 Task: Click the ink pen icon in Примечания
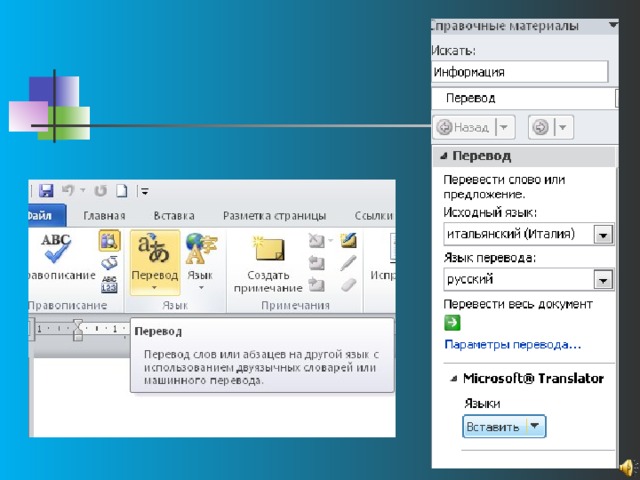coord(348,263)
